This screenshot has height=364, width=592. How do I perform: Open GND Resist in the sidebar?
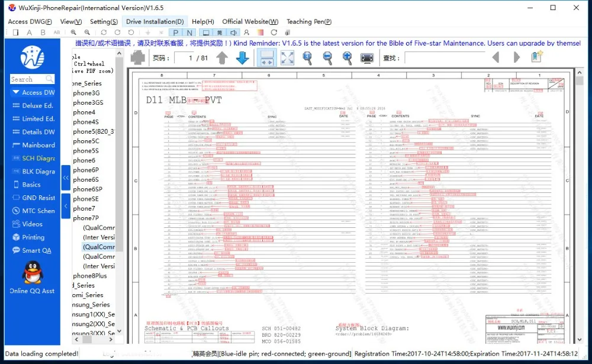click(33, 198)
